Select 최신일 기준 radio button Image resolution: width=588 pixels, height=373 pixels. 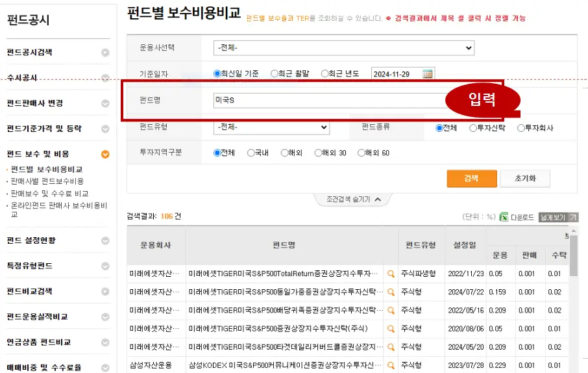coord(217,73)
